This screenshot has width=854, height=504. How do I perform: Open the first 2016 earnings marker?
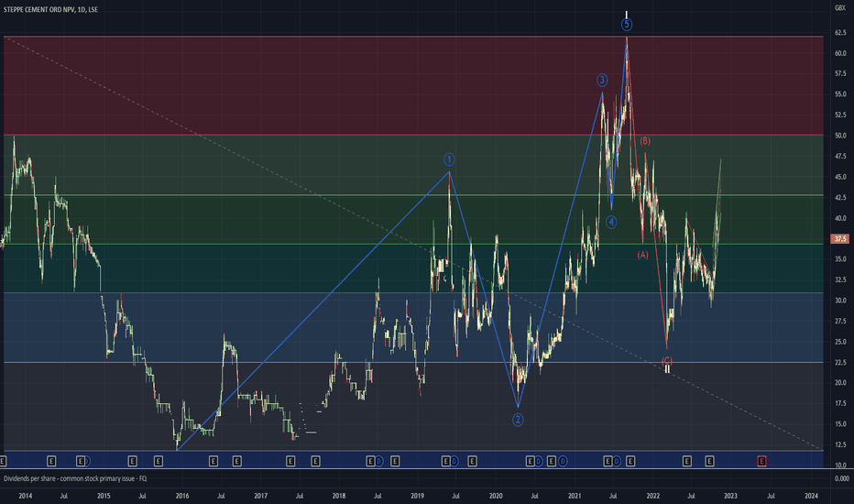point(213,462)
